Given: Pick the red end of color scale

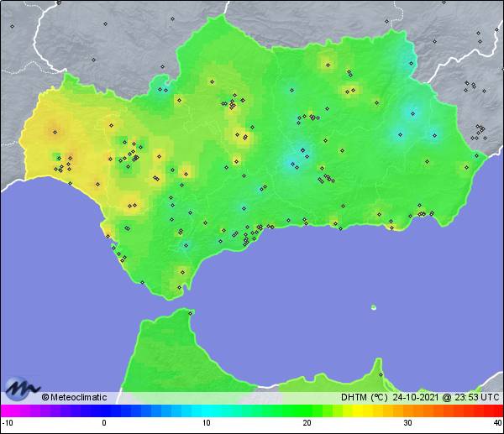Looking at the screenshot, I should (x=497, y=410).
